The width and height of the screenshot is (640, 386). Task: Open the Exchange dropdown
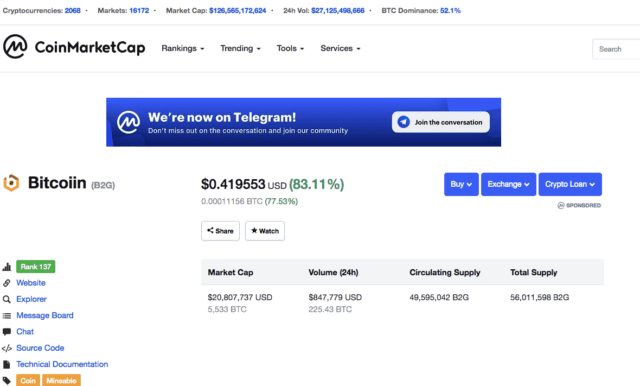(x=509, y=184)
